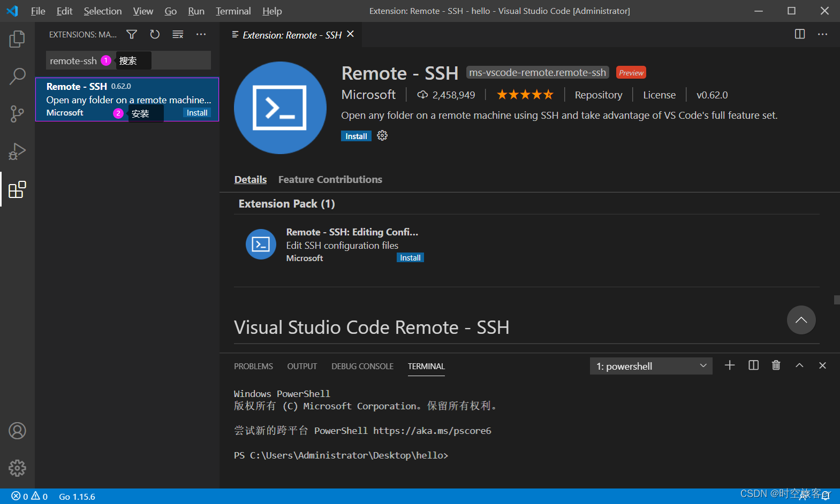Open the Explorer view in activity bar
Screen dimensions: 840x504
coord(17,39)
